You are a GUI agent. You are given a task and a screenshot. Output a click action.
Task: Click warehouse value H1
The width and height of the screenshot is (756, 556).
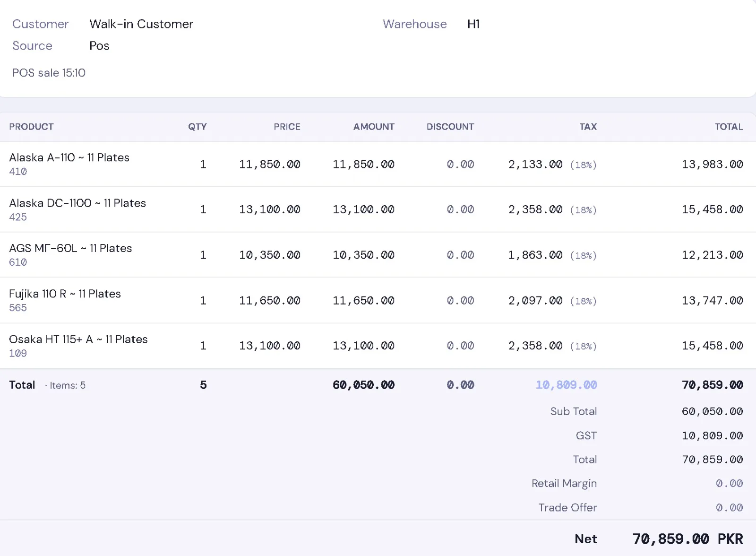pyautogui.click(x=473, y=24)
